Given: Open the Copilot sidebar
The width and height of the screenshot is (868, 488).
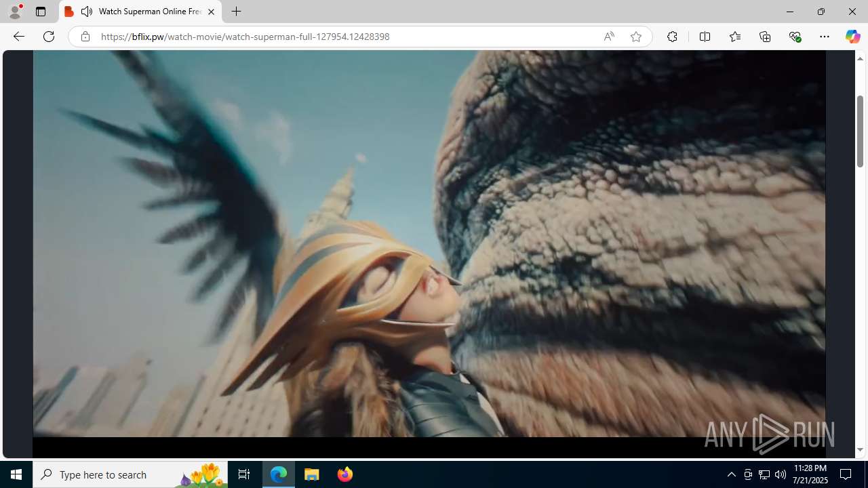Looking at the screenshot, I should (852, 37).
